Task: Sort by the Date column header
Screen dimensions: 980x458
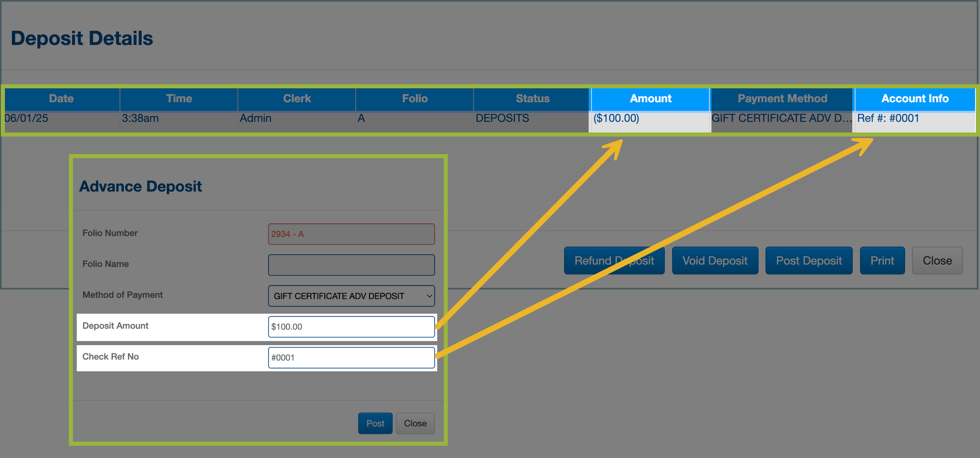Action: coord(61,99)
